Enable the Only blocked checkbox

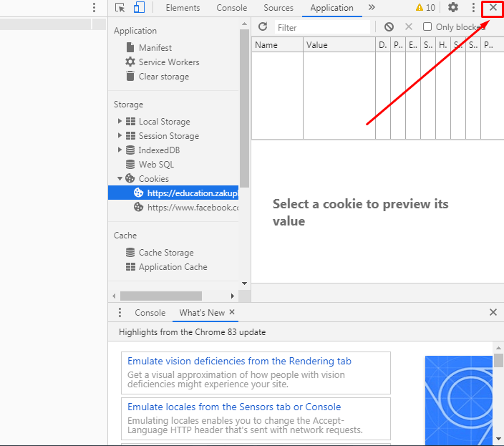click(427, 27)
